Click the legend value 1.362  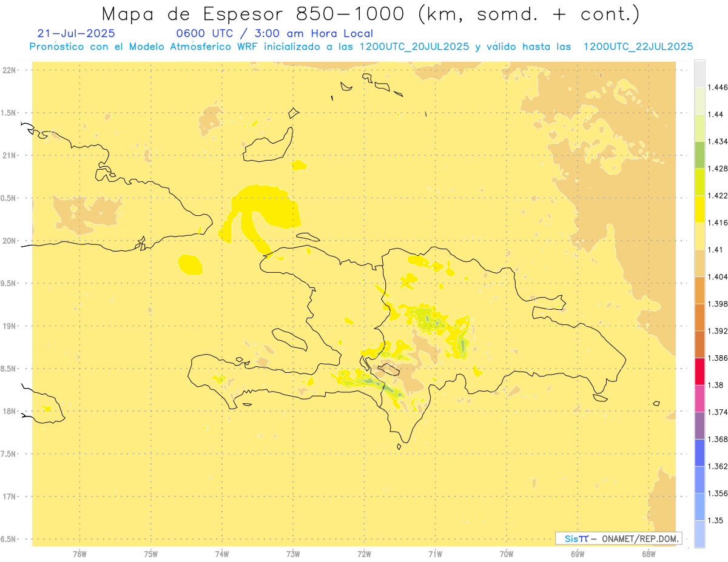click(x=718, y=466)
